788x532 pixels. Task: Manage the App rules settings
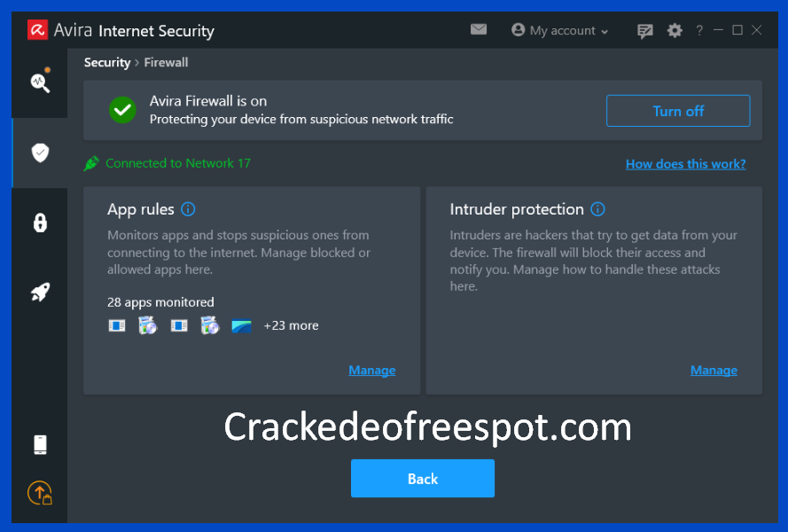point(371,370)
